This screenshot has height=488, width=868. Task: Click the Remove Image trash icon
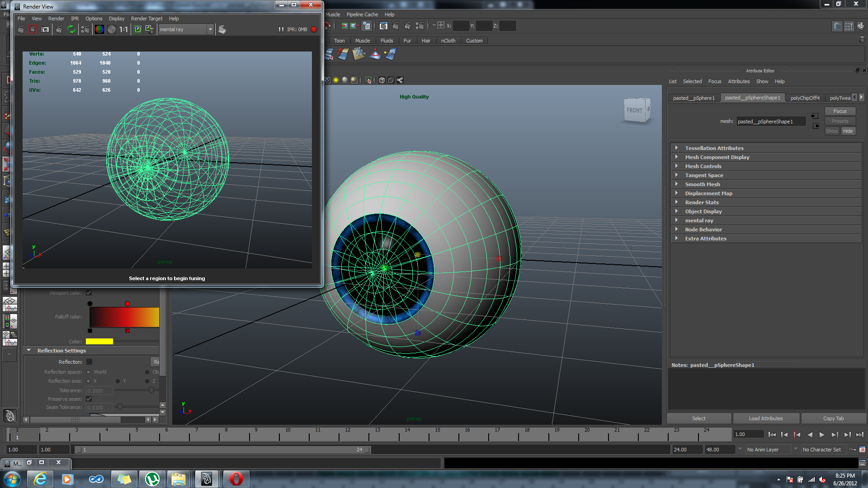click(x=150, y=29)
